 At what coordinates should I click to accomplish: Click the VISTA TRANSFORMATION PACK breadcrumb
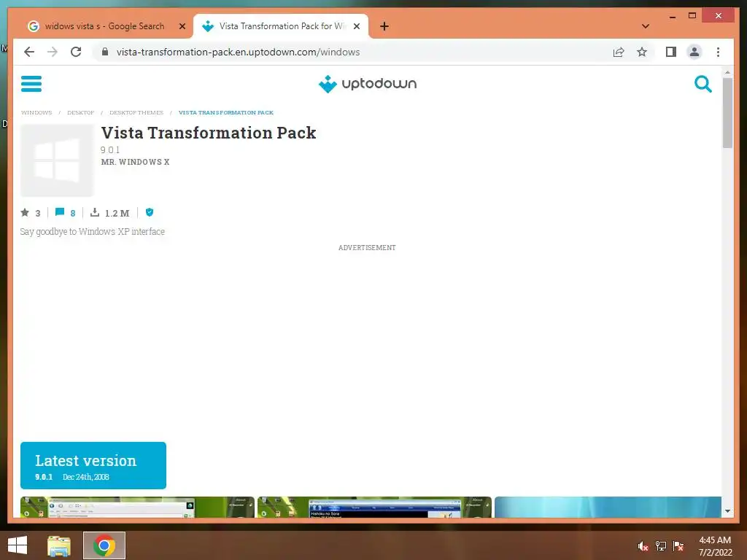point(226,113)
